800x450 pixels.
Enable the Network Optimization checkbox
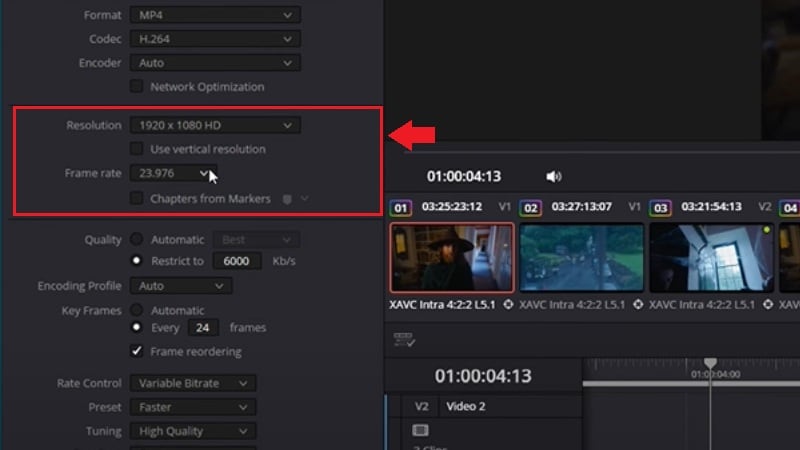coord(136,86)
